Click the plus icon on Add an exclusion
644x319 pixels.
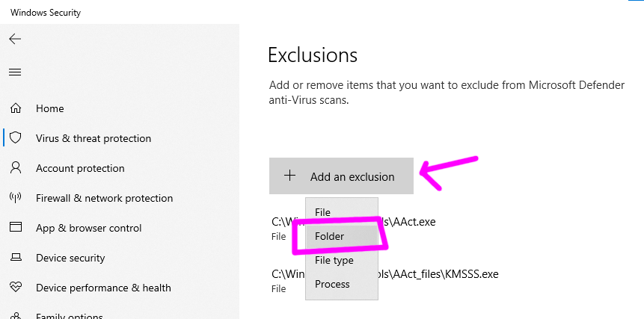[289, 176]
